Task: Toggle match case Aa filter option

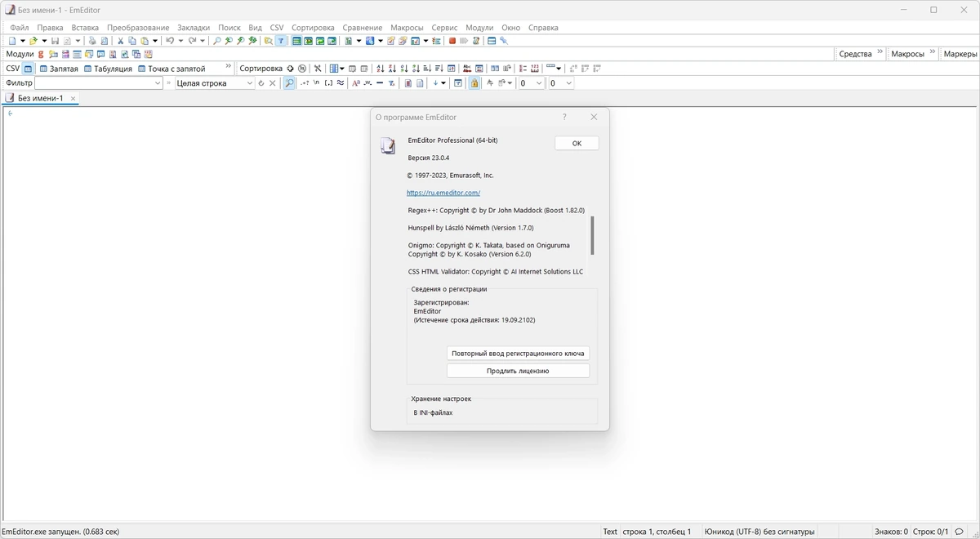Action: point(356,83)
